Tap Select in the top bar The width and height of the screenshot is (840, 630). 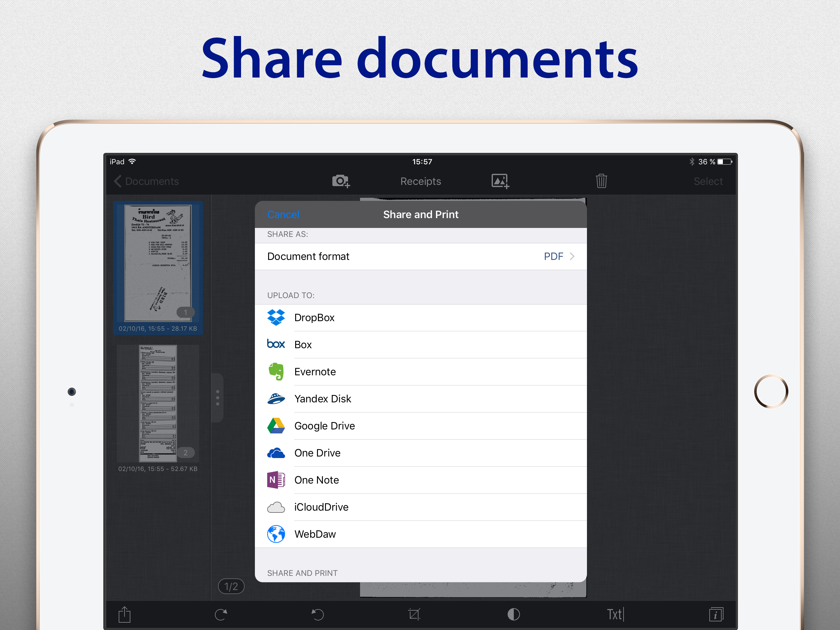point(708,181)
